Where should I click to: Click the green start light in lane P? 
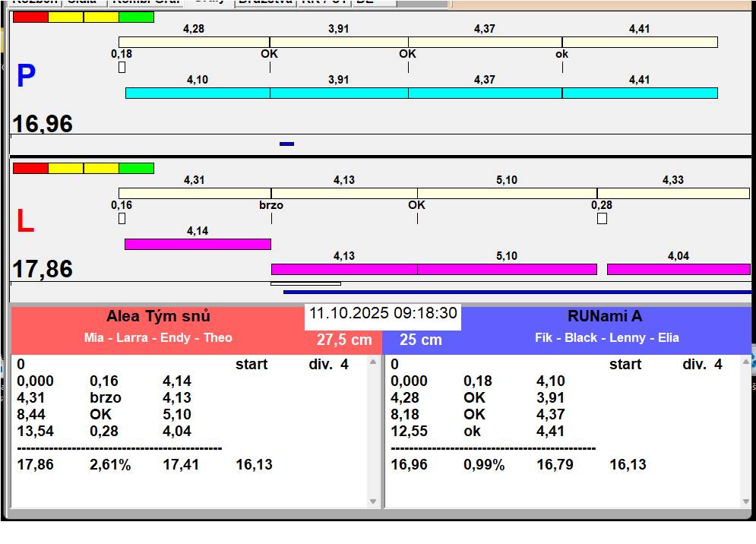137,17
